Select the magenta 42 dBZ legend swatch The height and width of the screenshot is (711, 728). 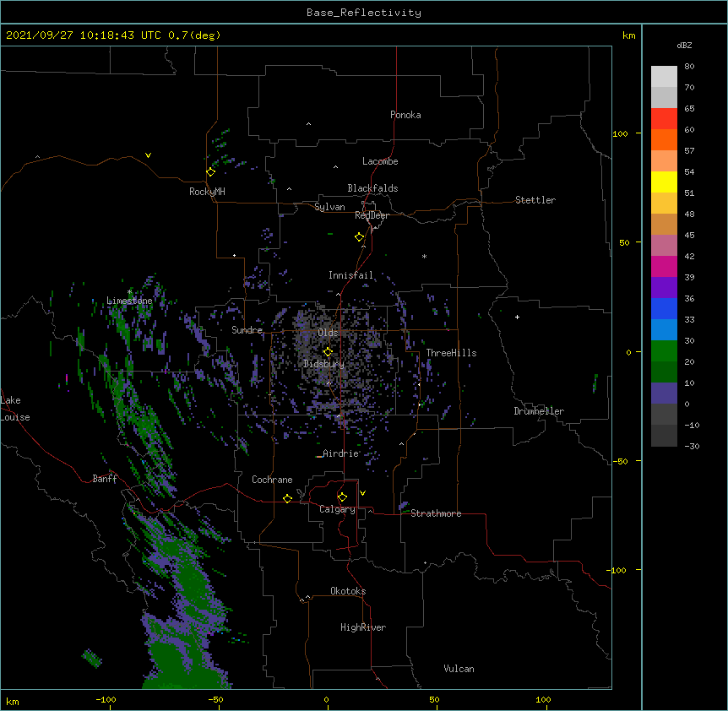click(664, 266)
